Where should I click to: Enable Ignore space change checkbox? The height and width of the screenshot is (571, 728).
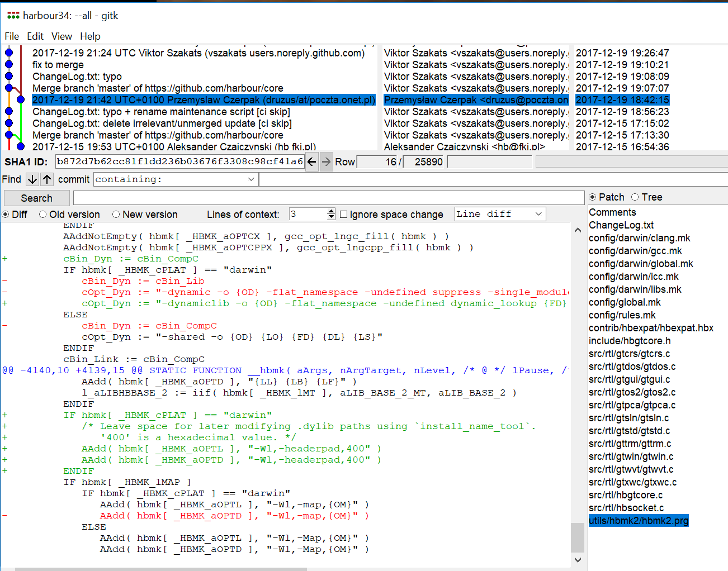[344, 215]
